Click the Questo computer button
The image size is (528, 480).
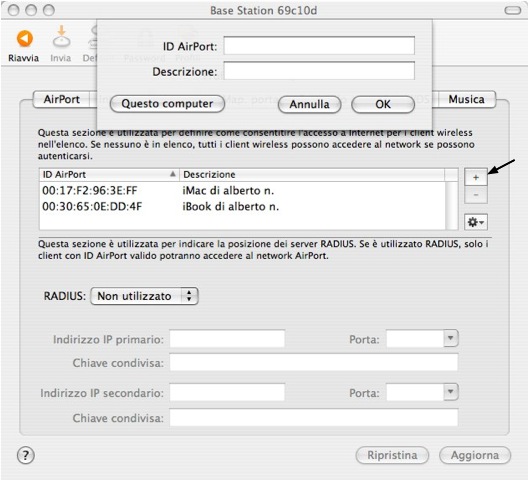167,104
